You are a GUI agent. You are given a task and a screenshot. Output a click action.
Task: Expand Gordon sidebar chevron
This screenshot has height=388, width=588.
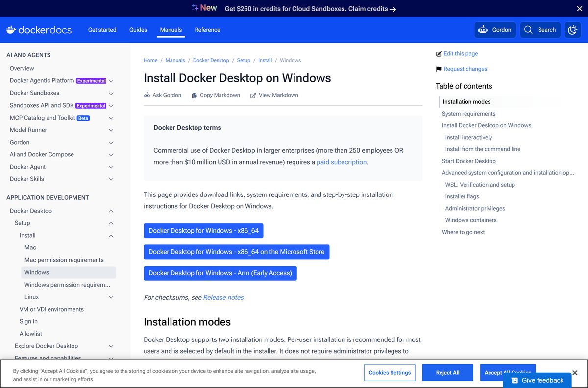[x=111, y=142]
